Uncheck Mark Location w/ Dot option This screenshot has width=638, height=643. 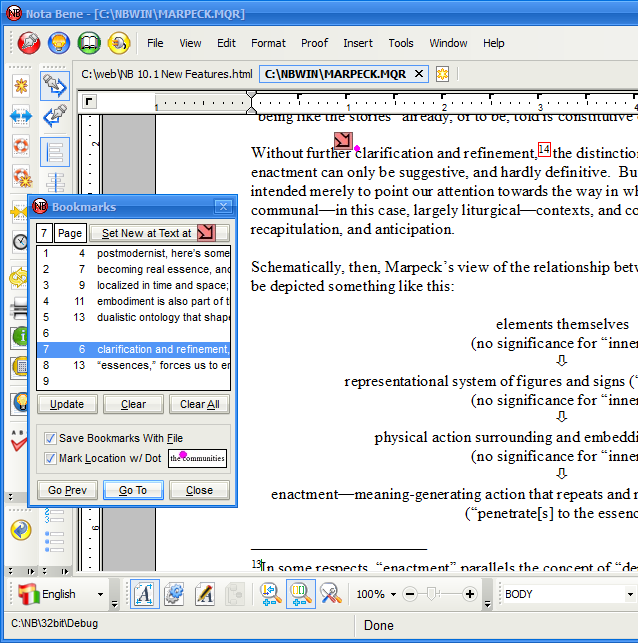(x=50, y=458)
